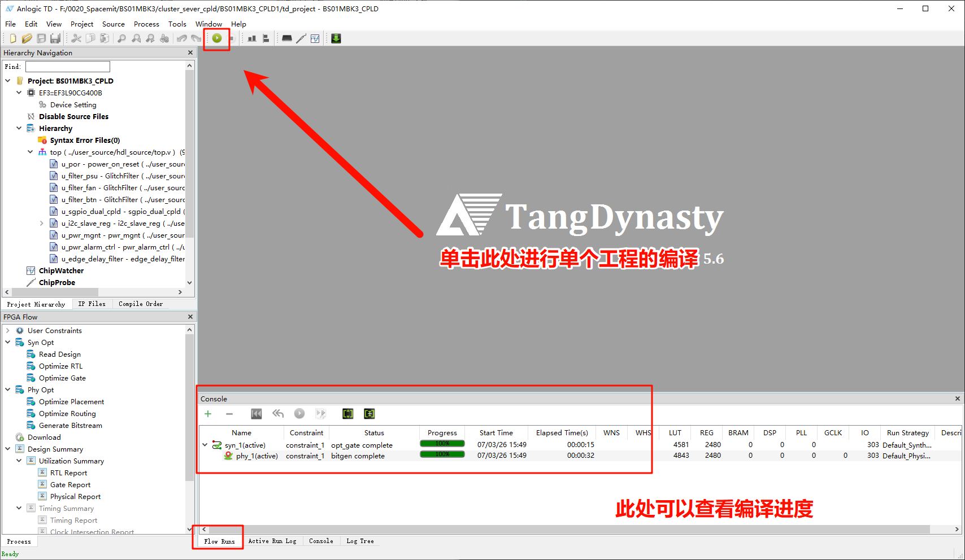This screenshot has width=965, height=560.
Task: Expand the u_i2c_slave_reg module node
Action: pyautogui.click(x=42, y=224)
